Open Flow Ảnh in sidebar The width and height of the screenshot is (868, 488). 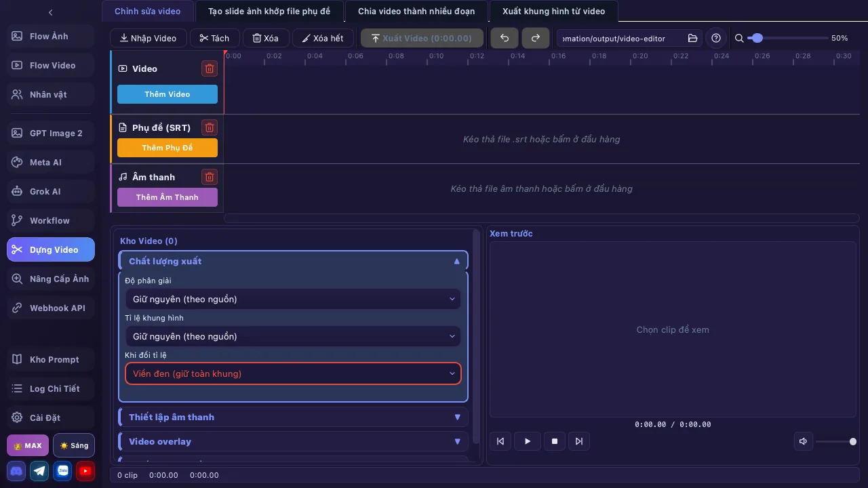click(51, 36)
